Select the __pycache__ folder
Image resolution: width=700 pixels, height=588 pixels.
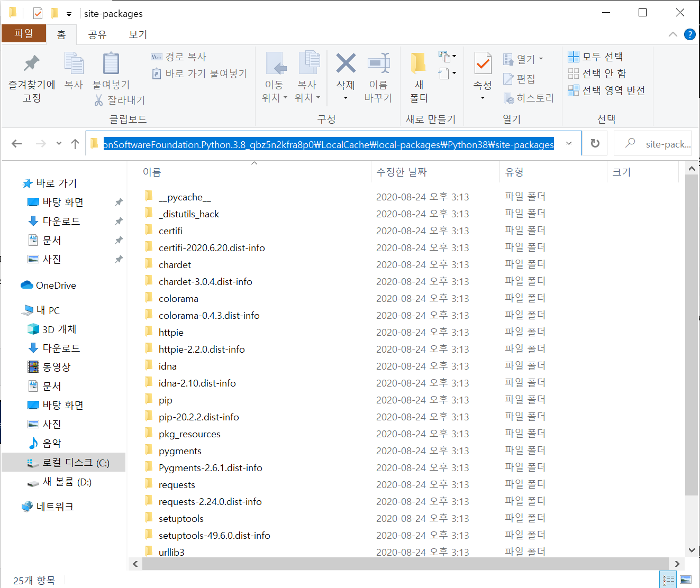[185, 197]
